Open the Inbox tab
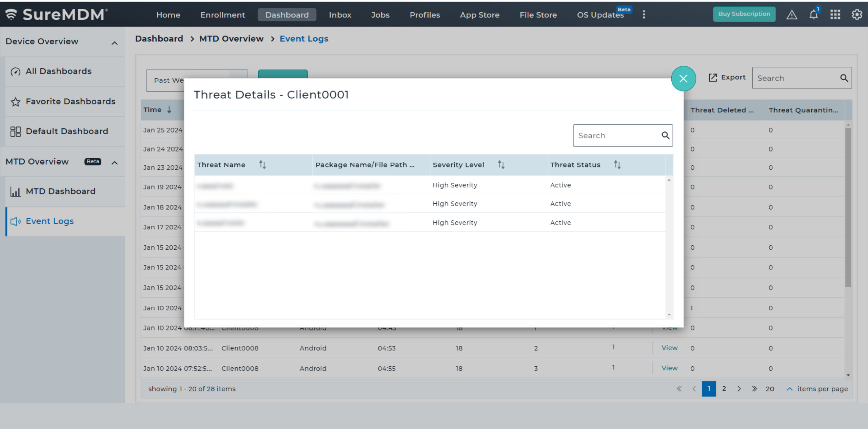Screen dimensions: 868x429 click(x=340, y=15)
